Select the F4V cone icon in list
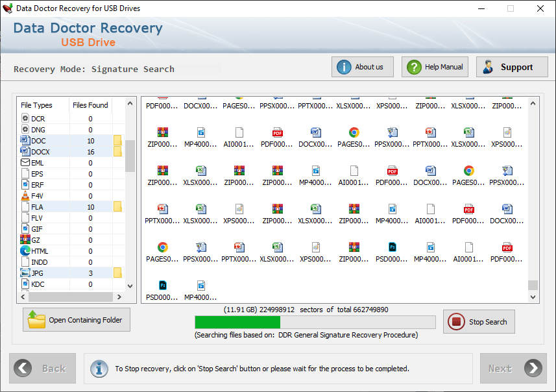The image size is (556, 392). 25,195
